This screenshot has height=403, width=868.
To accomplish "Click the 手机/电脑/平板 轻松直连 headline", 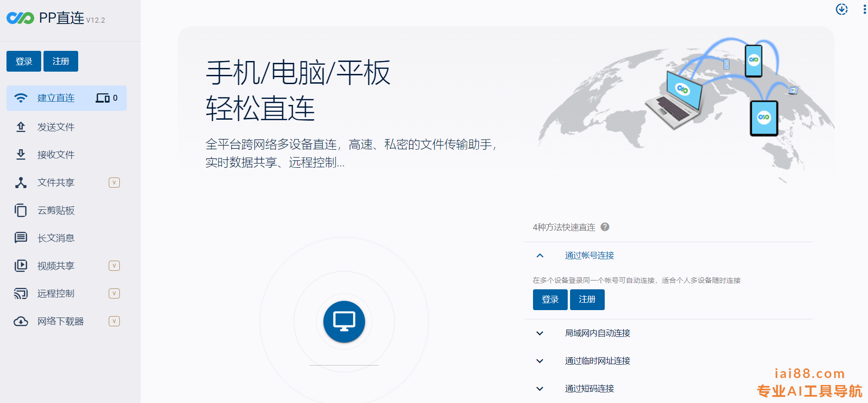I will (298, 91).
